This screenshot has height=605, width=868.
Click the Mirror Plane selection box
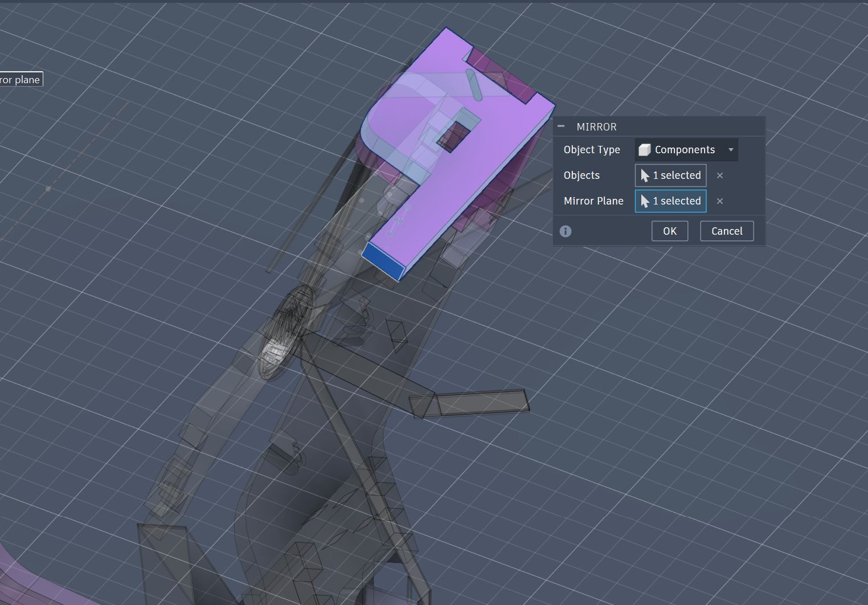coord(671,201)
